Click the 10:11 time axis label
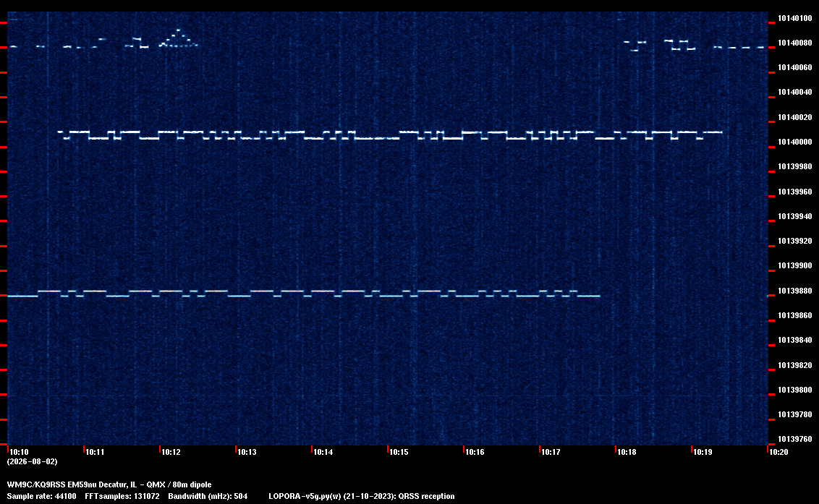 95,452
